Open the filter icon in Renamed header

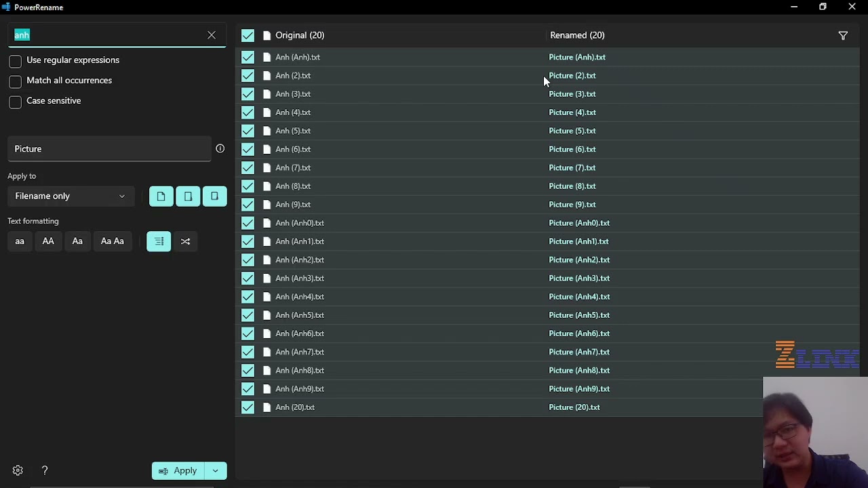843,35
